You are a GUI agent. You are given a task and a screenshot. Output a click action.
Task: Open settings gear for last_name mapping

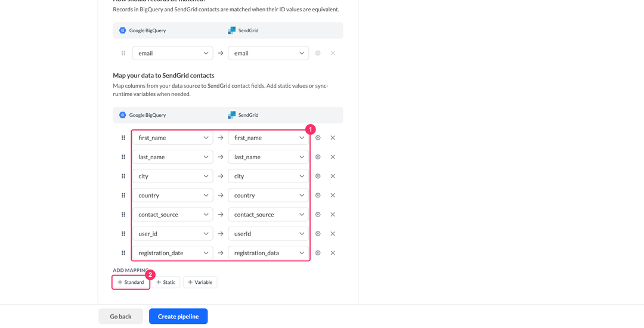tap(318, 157)
